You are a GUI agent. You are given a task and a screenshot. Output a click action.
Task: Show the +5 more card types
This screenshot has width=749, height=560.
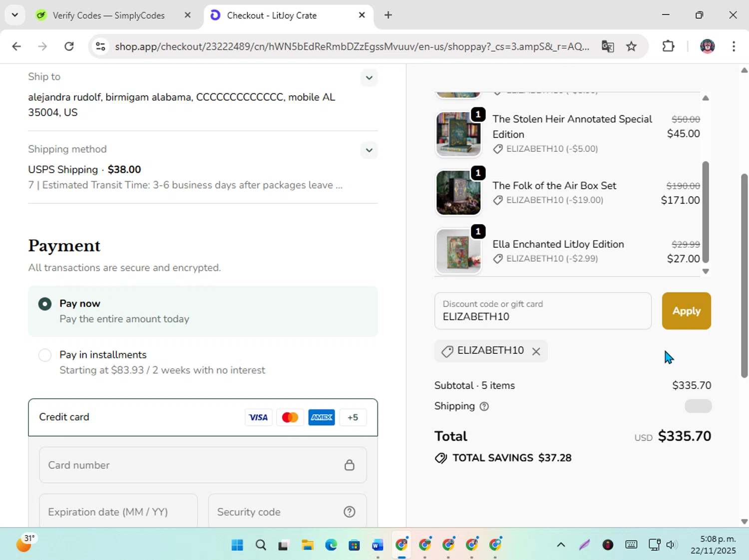point(353,417)
